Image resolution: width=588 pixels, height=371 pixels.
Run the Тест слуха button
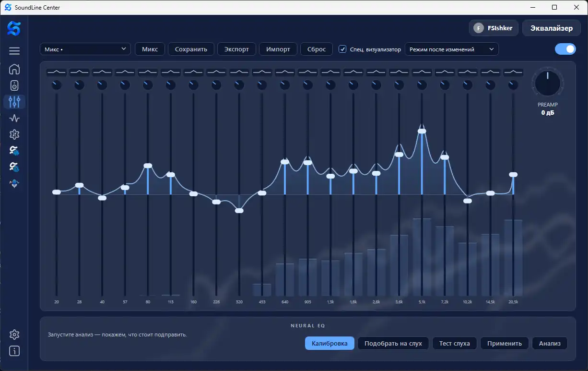(x=455, y=343)
